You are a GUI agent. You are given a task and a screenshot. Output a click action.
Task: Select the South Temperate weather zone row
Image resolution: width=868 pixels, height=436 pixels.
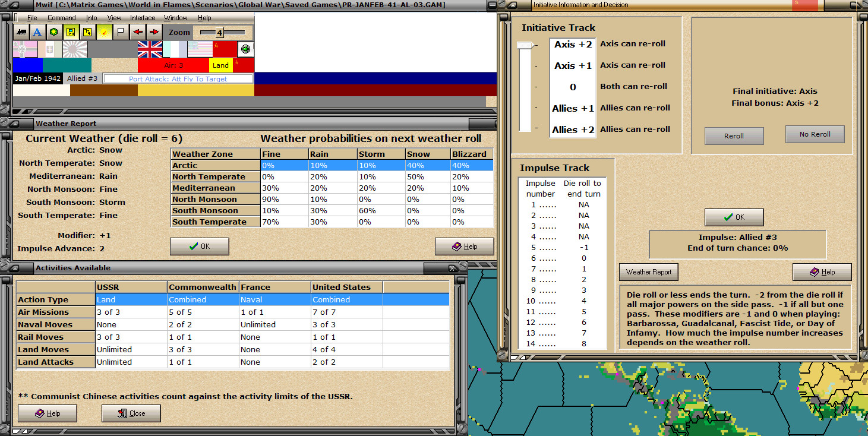click(332, 222)
